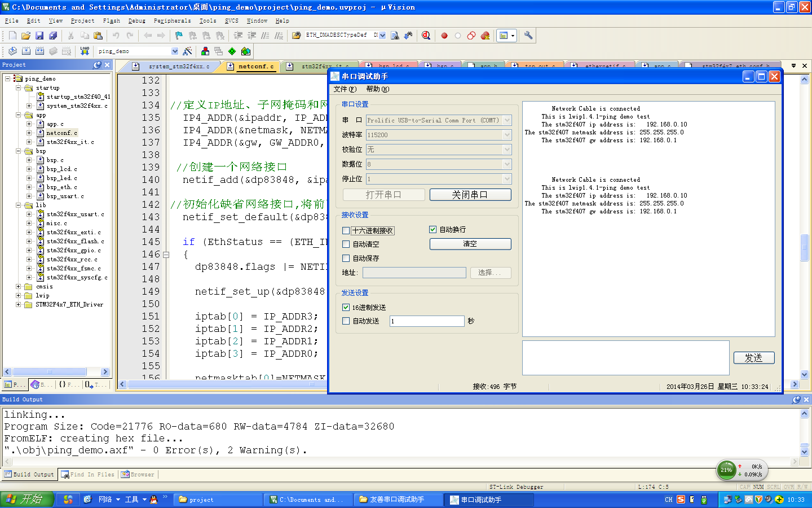Collapse the bsp group in project tree
The image size is (812, 508).
click(18, 151)
